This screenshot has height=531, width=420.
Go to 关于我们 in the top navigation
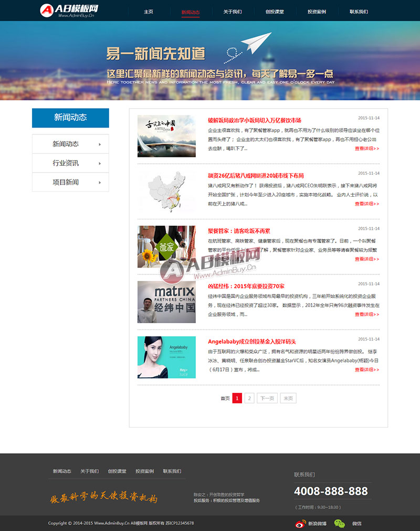pyautogui.click(x=233, y=12)
